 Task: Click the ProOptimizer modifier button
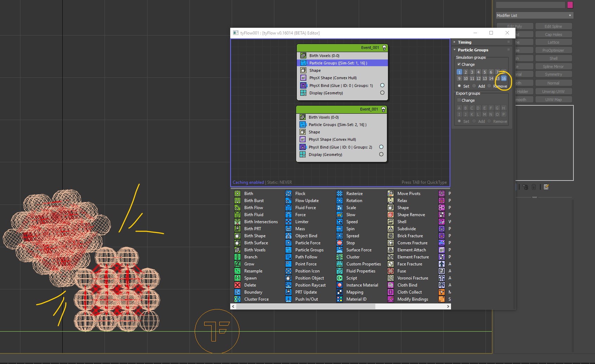(x=553, y=50)
